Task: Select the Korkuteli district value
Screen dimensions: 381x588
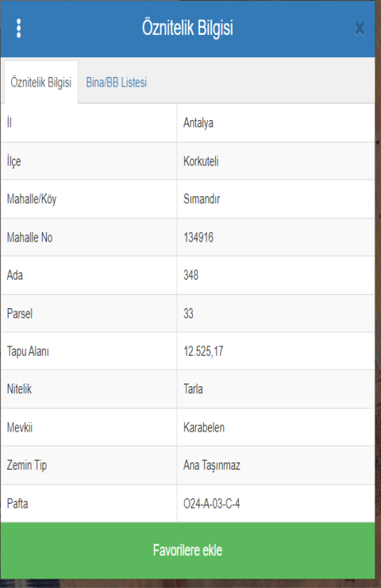Action: pyautogui.click(x=201, y=161)
